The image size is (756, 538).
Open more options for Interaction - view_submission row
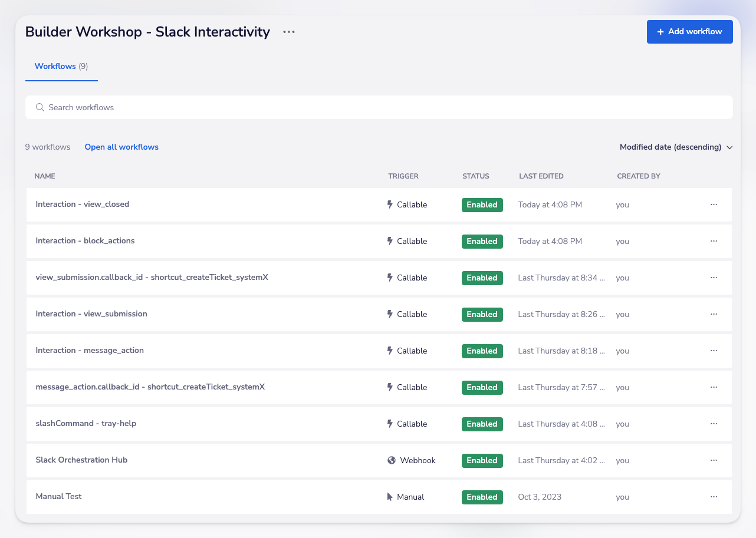coord(714,314)
